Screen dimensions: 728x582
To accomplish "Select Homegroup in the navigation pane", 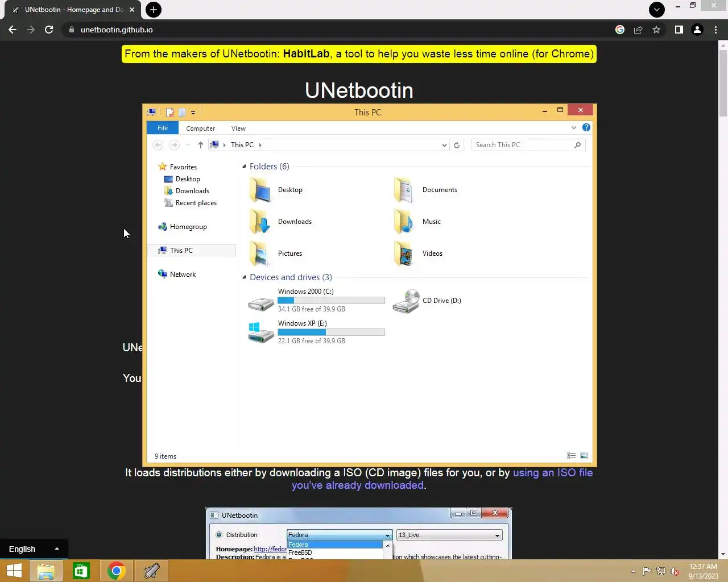I will coord(188,227).
